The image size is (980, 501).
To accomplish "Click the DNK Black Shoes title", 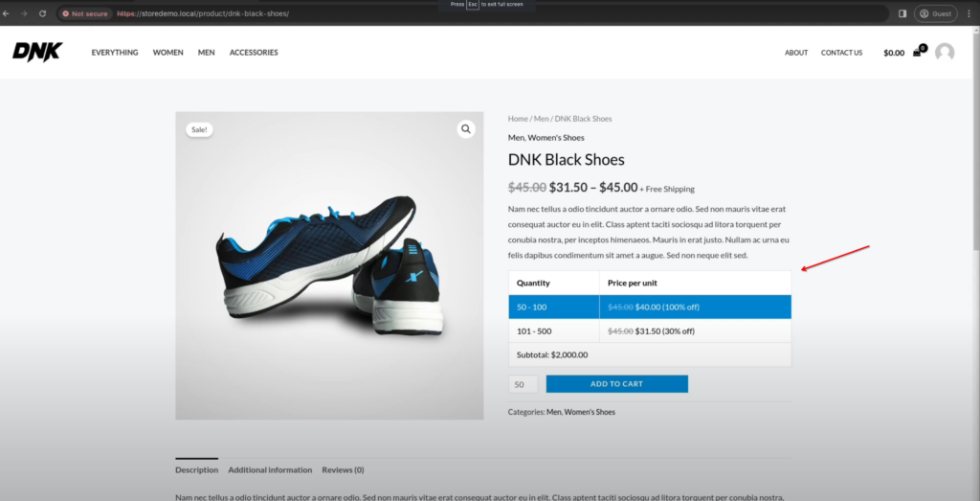I will pyautogui.click(x=567, y=159).
